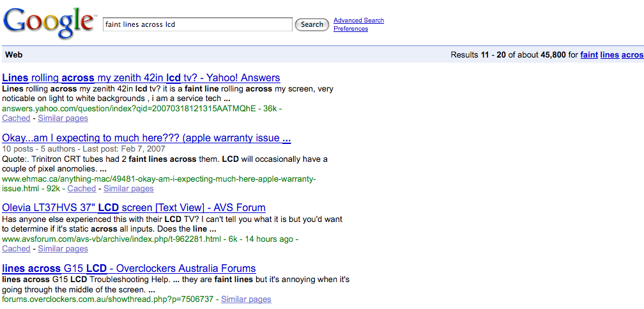Click the 'Web' label in results bar

tap(13, 55)
